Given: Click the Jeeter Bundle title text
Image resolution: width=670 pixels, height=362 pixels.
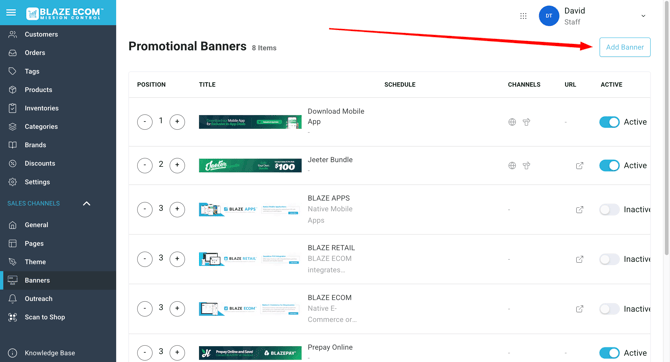Looking at the screenshot, I should pos(330,159).
